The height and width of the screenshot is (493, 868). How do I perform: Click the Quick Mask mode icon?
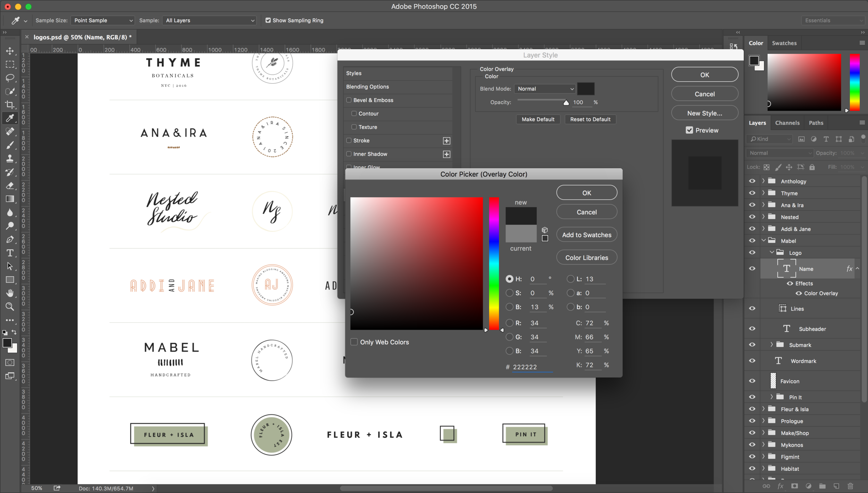pyautogui.click(x=10, y=362)
